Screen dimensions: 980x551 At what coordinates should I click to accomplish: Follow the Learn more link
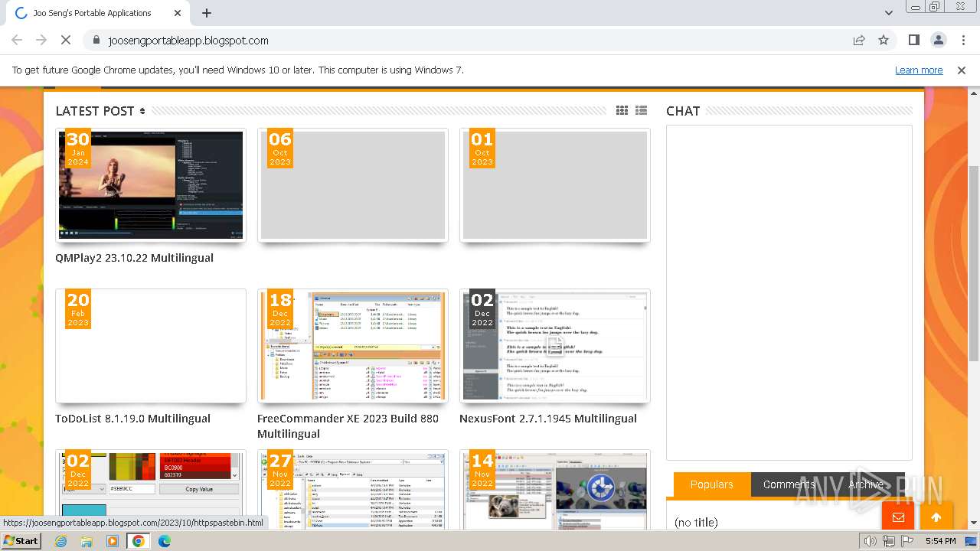(x=919, y=70)
